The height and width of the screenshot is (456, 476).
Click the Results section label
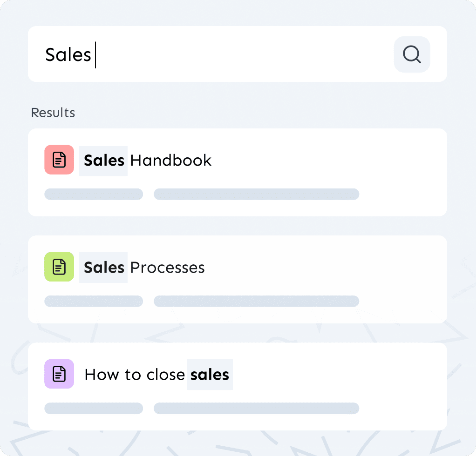53,113
